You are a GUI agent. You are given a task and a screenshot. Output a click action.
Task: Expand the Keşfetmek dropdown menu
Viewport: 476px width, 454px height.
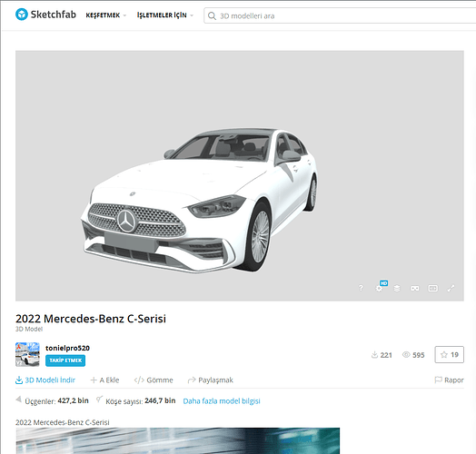(106, 15)
